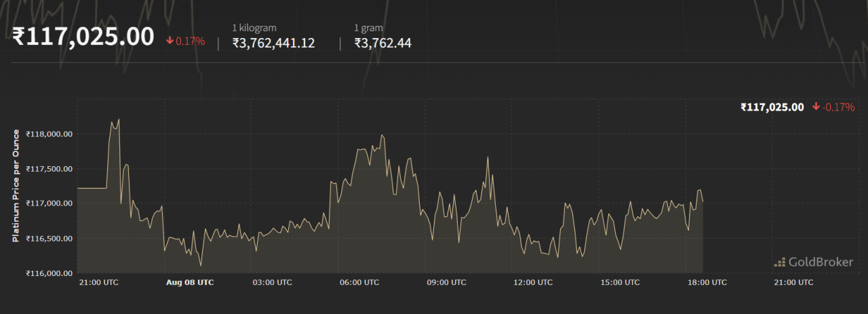Click the 18:00 UTC time axis label

706,282
